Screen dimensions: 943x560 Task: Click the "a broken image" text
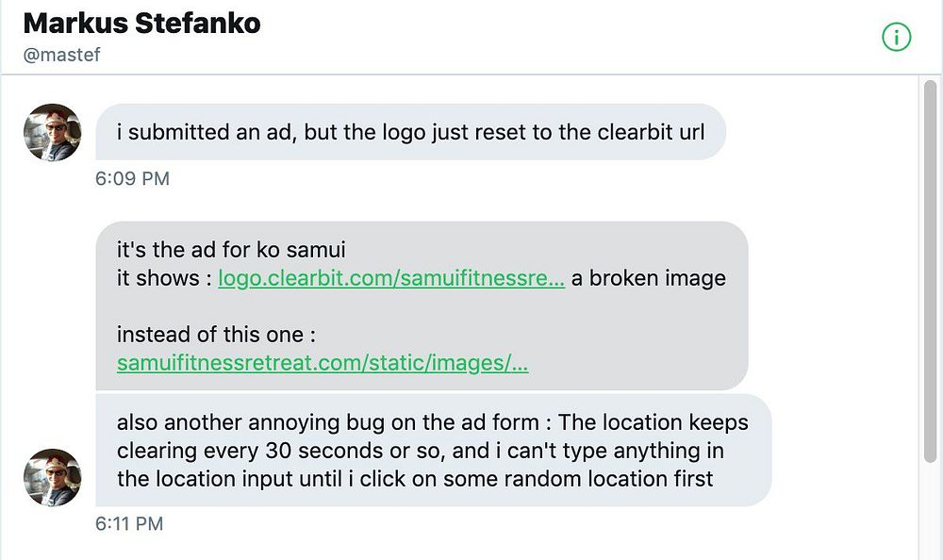649,278
